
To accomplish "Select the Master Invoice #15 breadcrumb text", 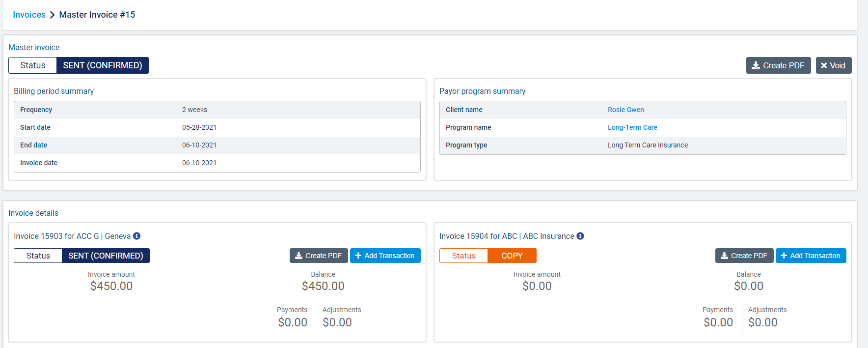I will tap(97, 15).
